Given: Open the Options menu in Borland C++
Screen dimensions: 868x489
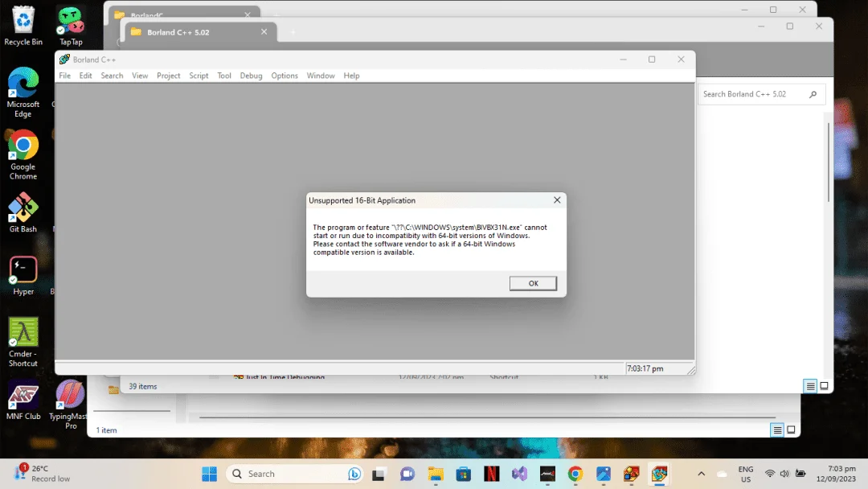Looking at the screenshot, I should click(285, 76).
